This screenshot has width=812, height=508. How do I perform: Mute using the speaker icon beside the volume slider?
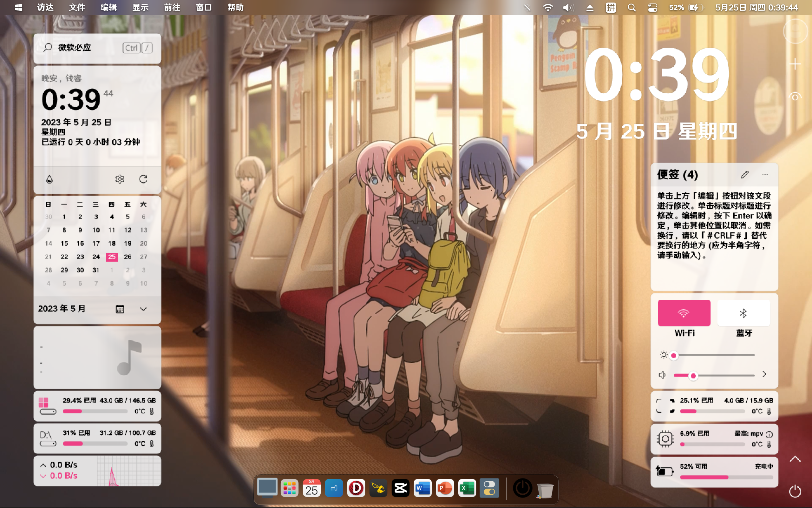click(662, 375)
